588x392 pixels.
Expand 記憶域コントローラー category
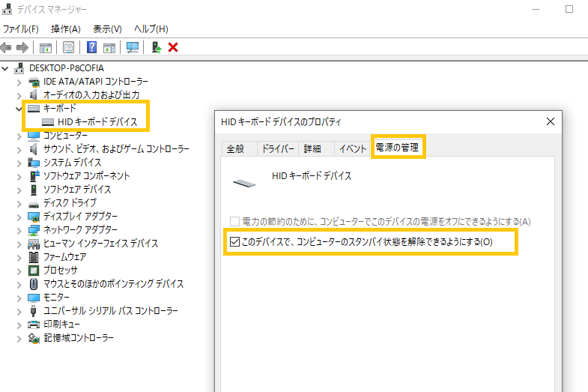coord(19,339)
